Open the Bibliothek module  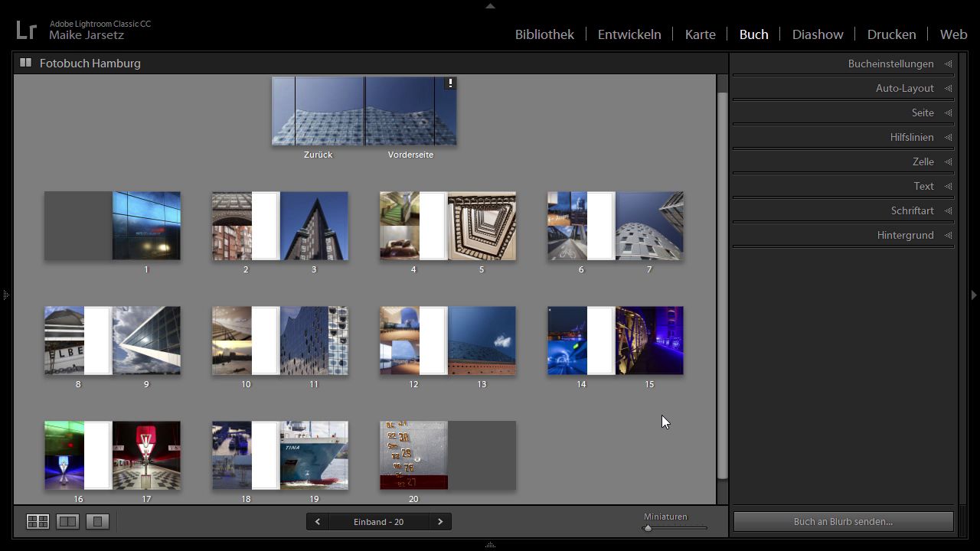544,34
